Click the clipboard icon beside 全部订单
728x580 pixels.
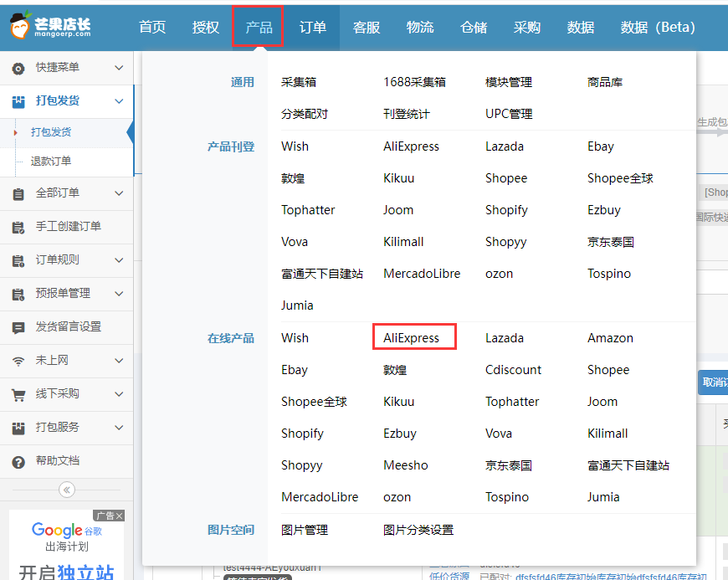18,193
